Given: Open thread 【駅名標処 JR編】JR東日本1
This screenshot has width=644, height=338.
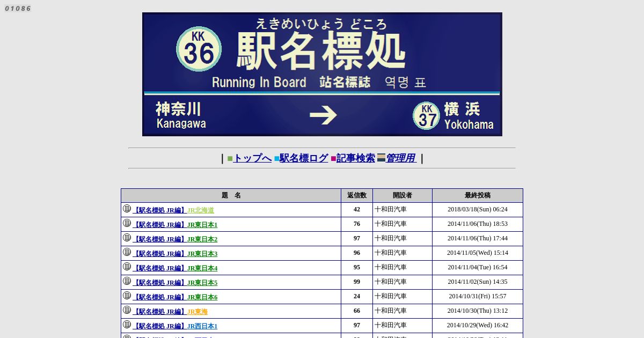Looking at the screenshot, I should coord(175,225).
